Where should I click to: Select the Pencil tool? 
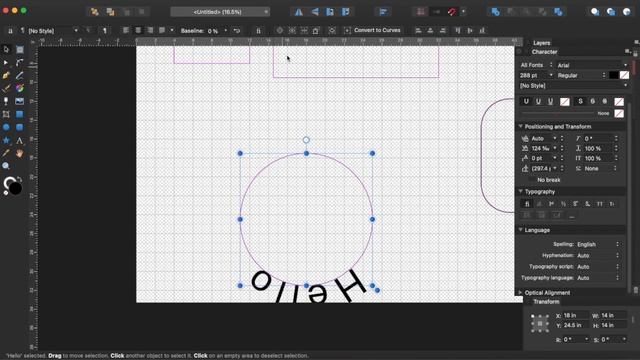[20, 76]
